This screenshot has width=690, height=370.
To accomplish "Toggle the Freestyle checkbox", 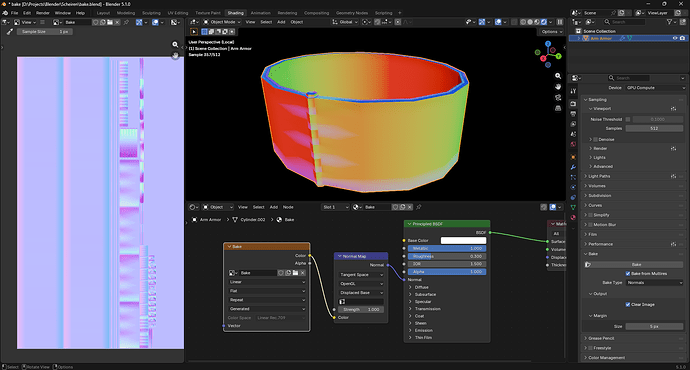I will (x=590, y=348).
